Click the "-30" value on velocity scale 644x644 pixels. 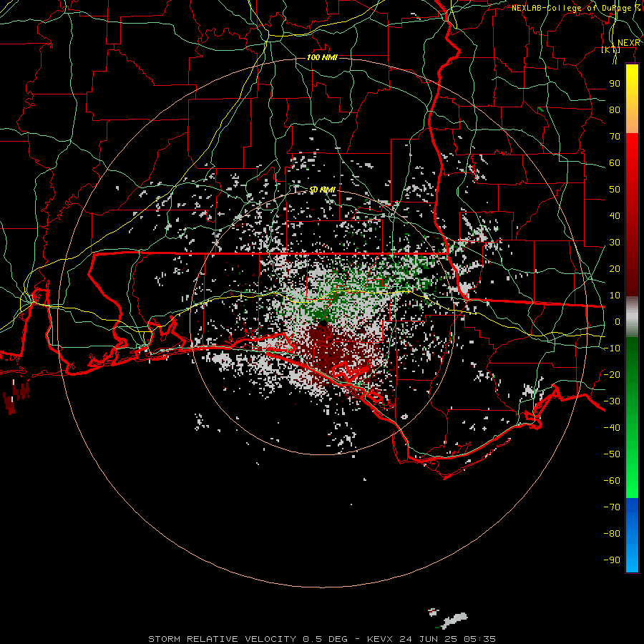[x=612, y=401]
